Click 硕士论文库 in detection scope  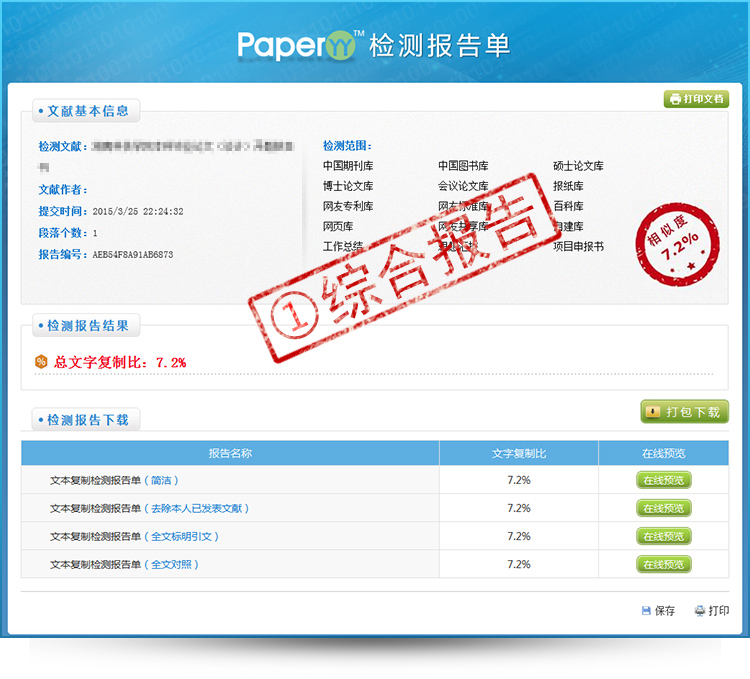coord(578,166)
